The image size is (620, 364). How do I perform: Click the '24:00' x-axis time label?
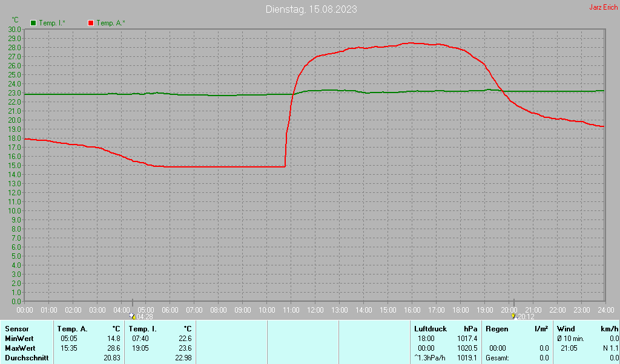(x=605, y=310)
